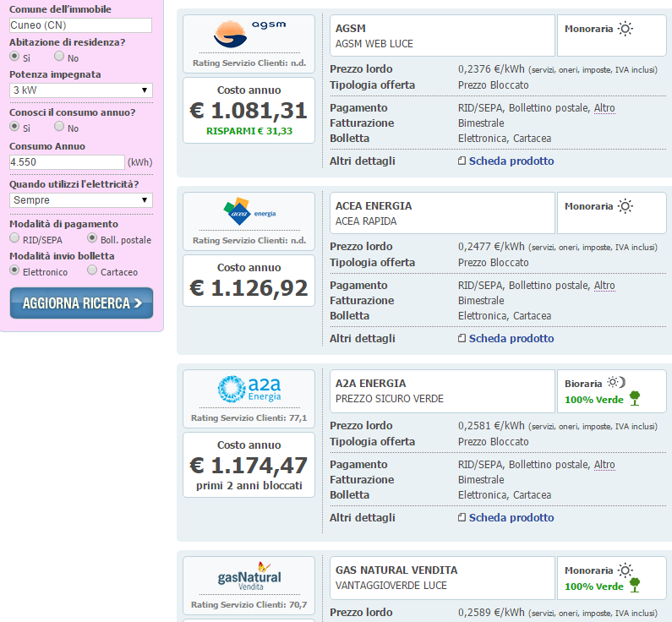Click price 0,2376 €/kWh on AGSM

point(491,69)
